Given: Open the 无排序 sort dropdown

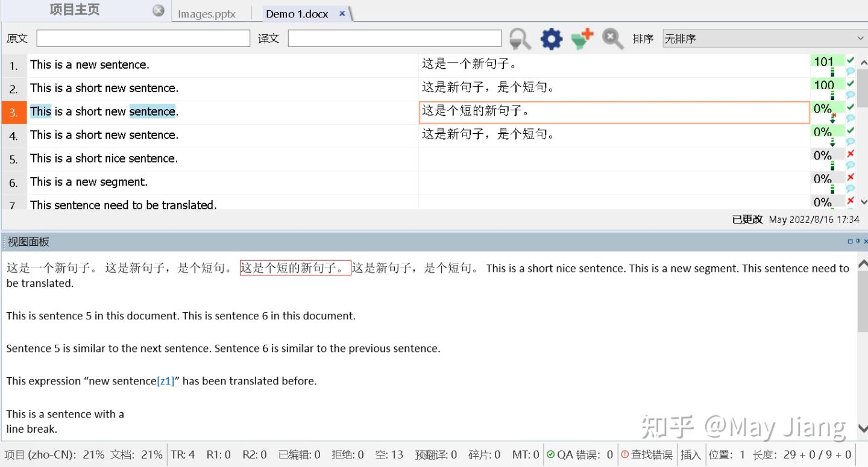Looking at the screenshot, I should (763, 38).
